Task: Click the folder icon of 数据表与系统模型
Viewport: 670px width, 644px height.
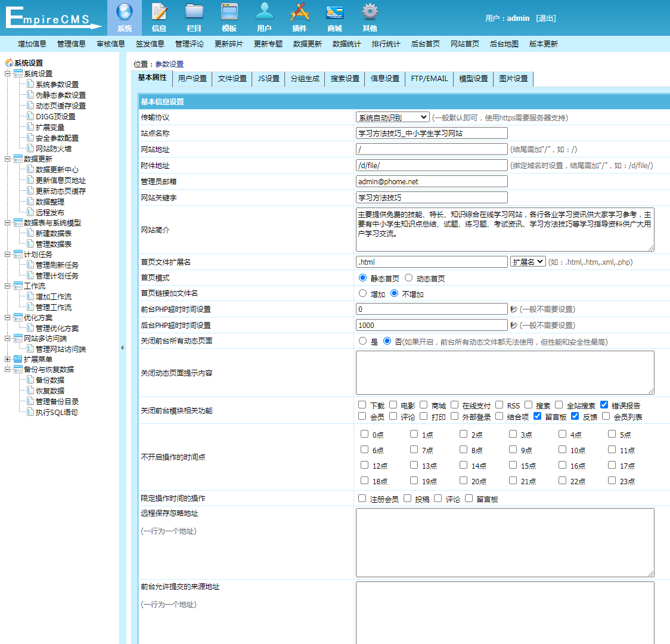Action: click(x=17, y=222)
